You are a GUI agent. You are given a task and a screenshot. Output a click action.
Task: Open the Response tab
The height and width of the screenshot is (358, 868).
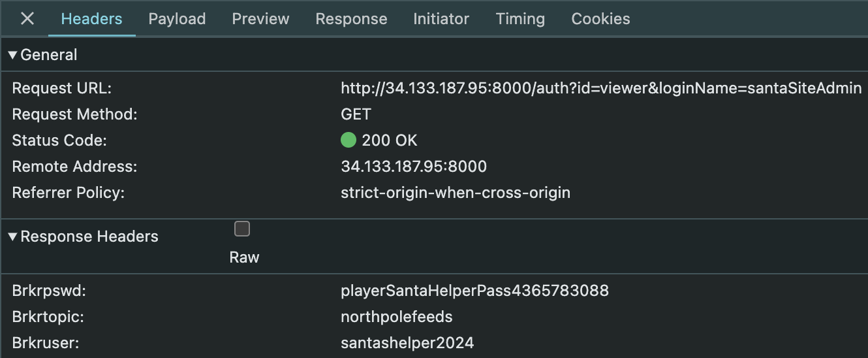pyautogui.click(x=351, y=19)
